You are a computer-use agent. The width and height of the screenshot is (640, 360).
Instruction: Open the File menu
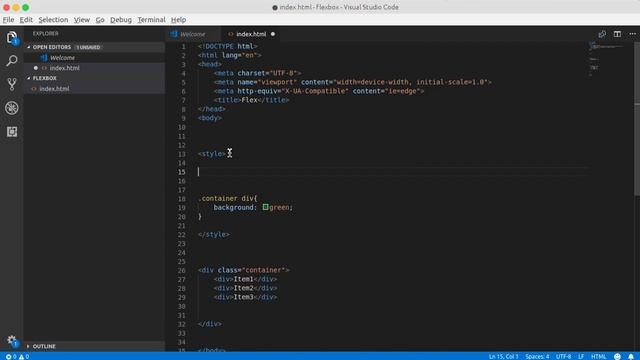(x=8, y=20)
